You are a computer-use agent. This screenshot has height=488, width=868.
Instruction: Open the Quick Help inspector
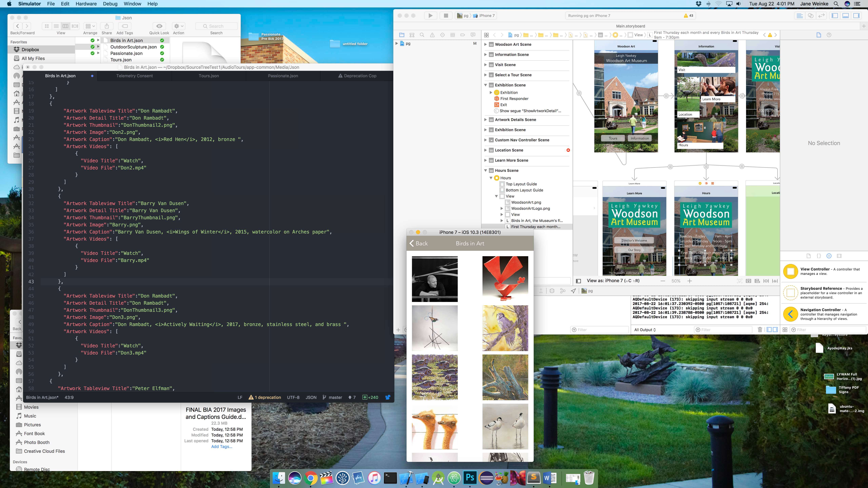click(829, 35)
